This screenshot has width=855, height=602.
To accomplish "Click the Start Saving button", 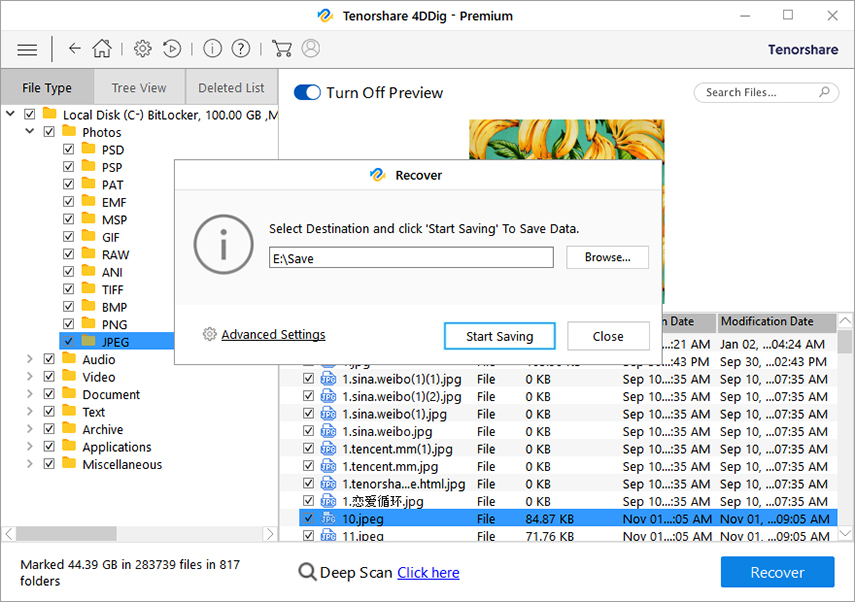I will pyautogui.click(x=499, y=336).
